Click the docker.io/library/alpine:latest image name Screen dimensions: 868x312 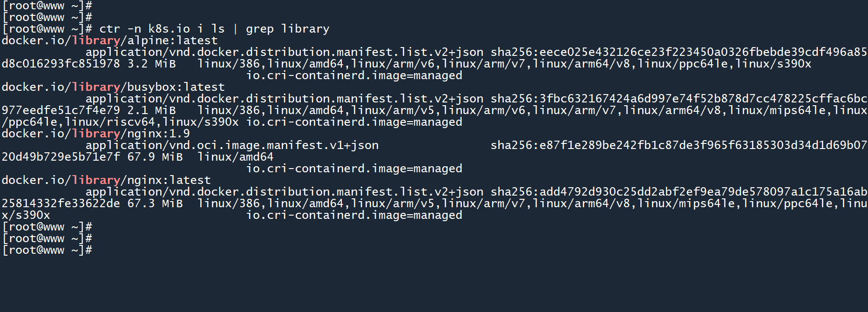109,41
